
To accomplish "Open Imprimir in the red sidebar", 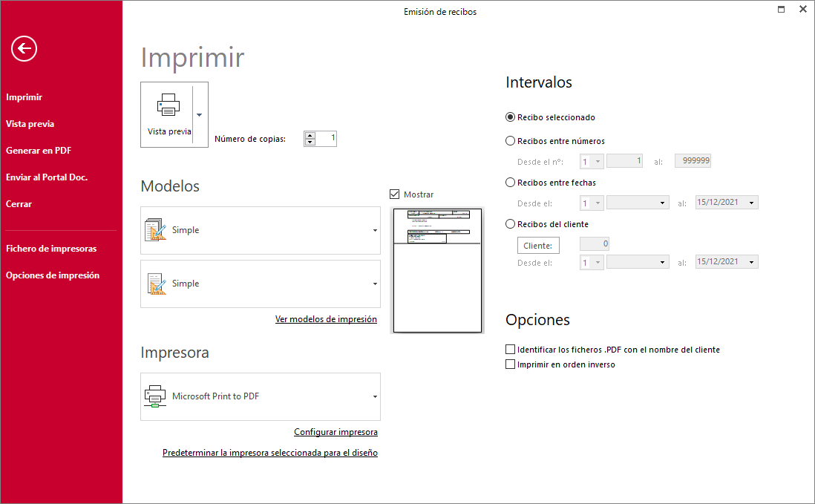I will coord(24,97).
